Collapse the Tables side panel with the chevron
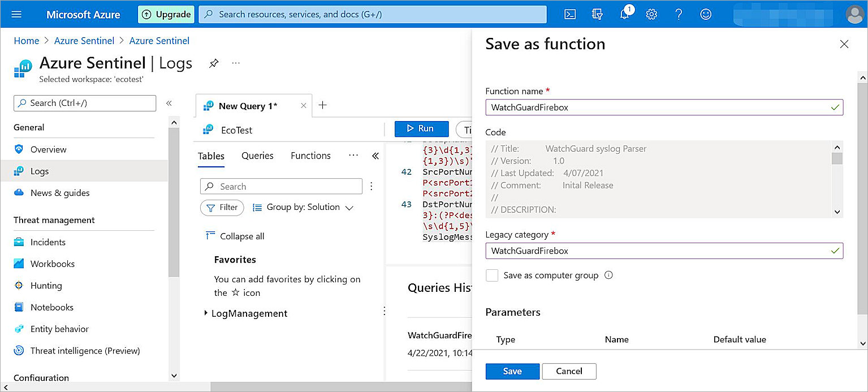The height and width of the screenshot is (392, 868). click(375, 156)
